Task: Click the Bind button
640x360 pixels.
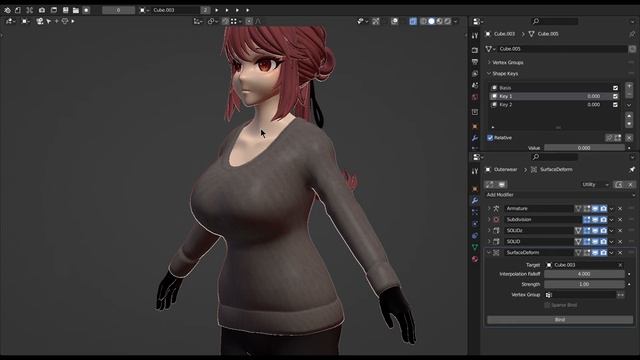Action: (560, 320)
